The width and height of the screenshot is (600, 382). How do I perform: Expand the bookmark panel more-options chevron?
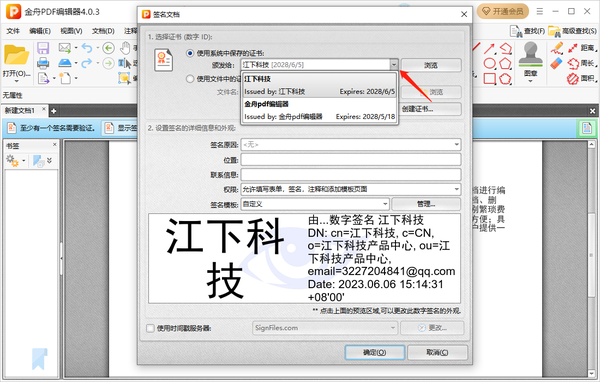tap(49, 161)
